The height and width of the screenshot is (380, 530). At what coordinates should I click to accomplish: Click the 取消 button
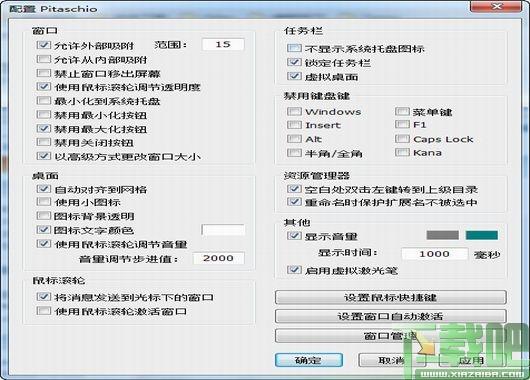pos(392,360)
